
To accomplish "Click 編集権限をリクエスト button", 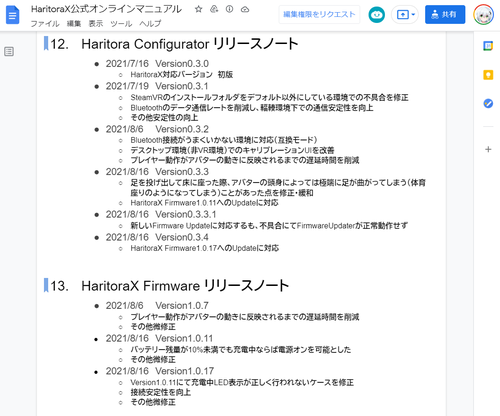I will (x=319, y=14).
